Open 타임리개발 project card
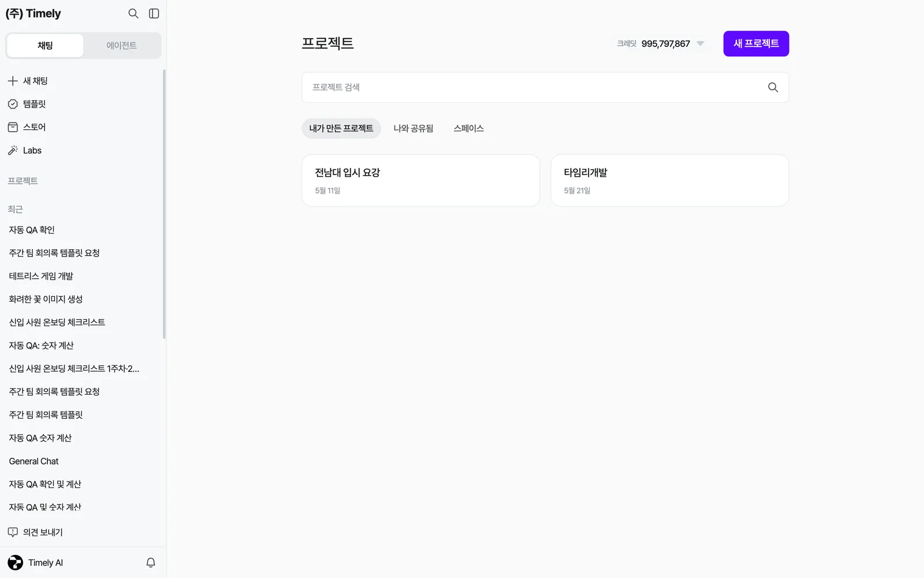The width and height of the screenshot is (924, 578). pos(670,180)
